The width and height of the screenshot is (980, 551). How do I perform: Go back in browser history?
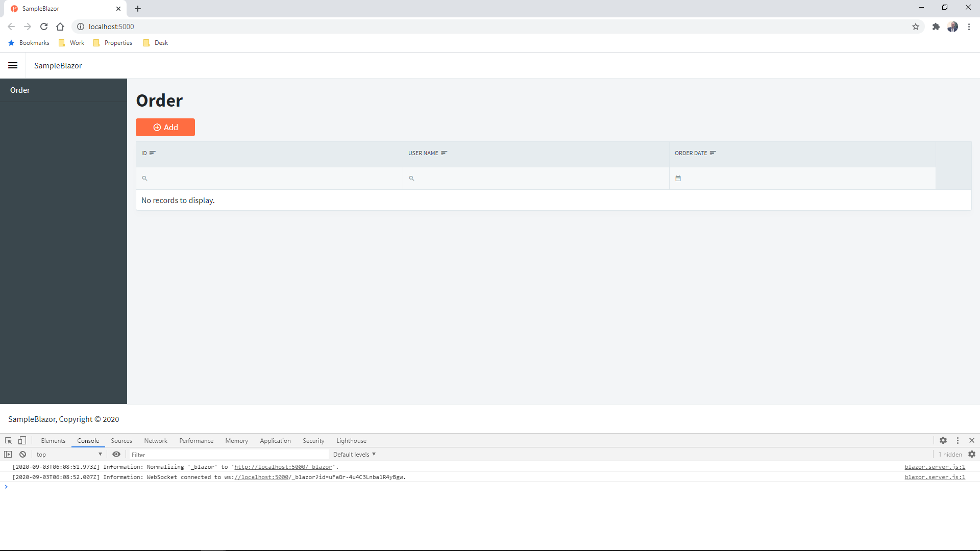point(11,27)
